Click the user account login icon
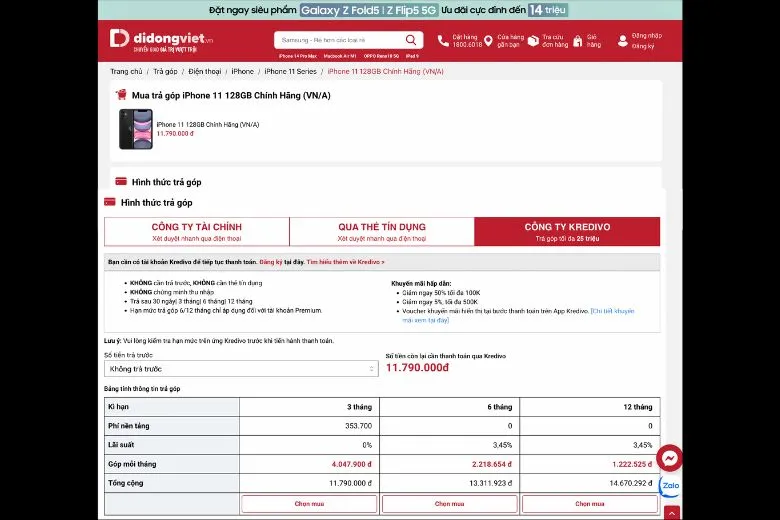 click(x=623, y=41)
